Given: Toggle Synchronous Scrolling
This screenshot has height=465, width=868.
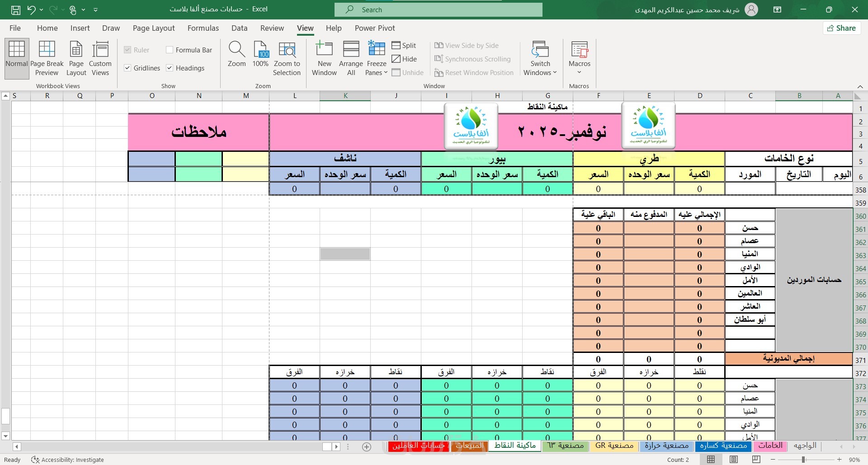Looking at the screenshot, I should [x=472, y=59].
